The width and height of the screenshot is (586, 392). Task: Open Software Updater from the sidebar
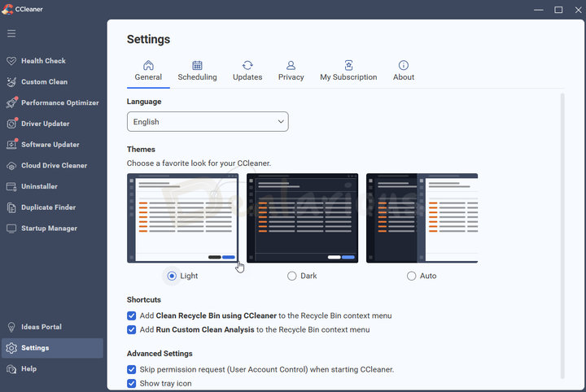click(x=52, y=145)
